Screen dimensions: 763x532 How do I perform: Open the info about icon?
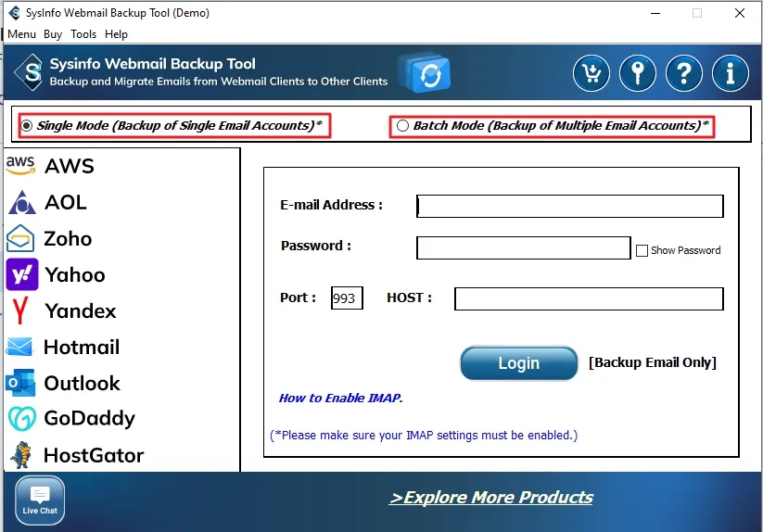click(x=730, y=73)
